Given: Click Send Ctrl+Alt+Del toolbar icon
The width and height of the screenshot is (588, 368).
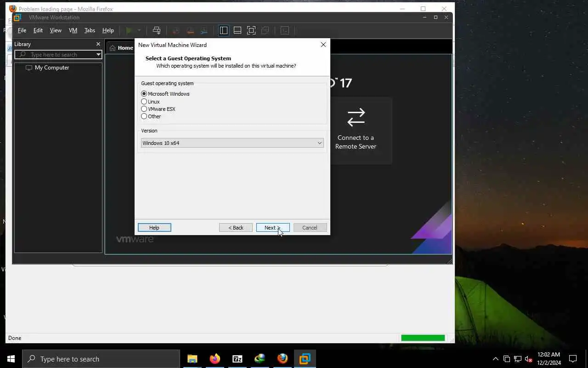Looking at the screenshot, I should click(x=157, y=30).
